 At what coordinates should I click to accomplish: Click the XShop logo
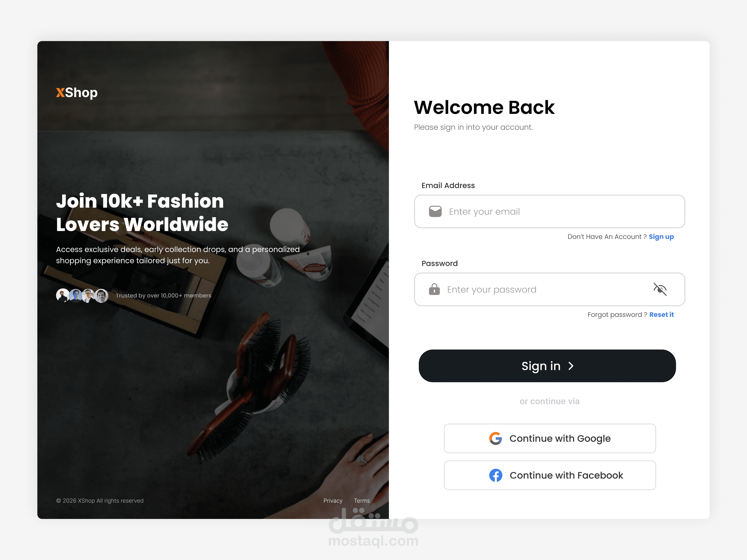[77, 93]
